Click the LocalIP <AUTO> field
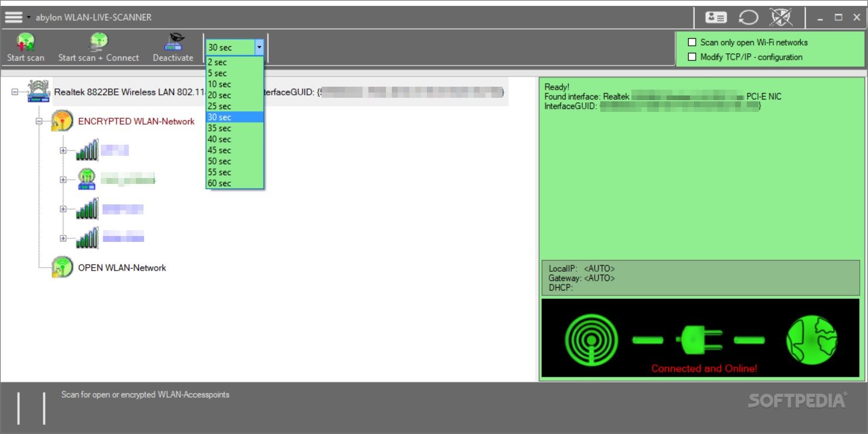The height and width of the screenshot is (434, 868). [582, 269]
